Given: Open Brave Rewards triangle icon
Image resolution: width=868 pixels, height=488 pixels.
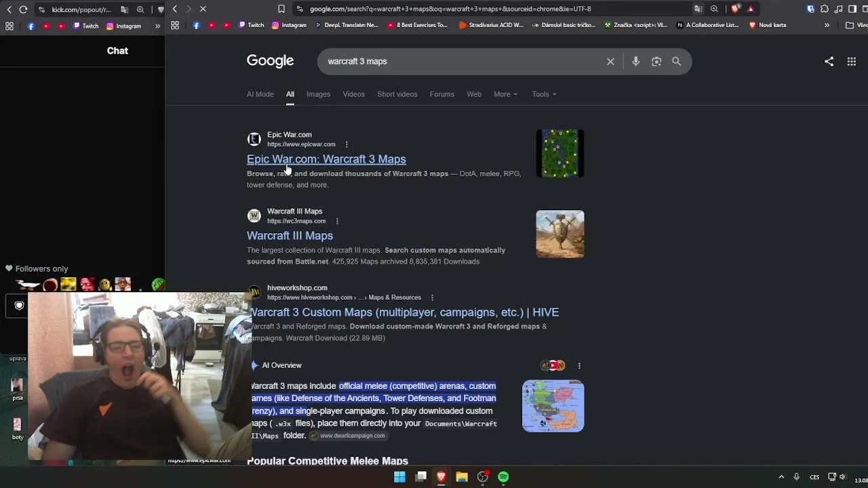Looking at the screenshot, I should tap(751, 9).
